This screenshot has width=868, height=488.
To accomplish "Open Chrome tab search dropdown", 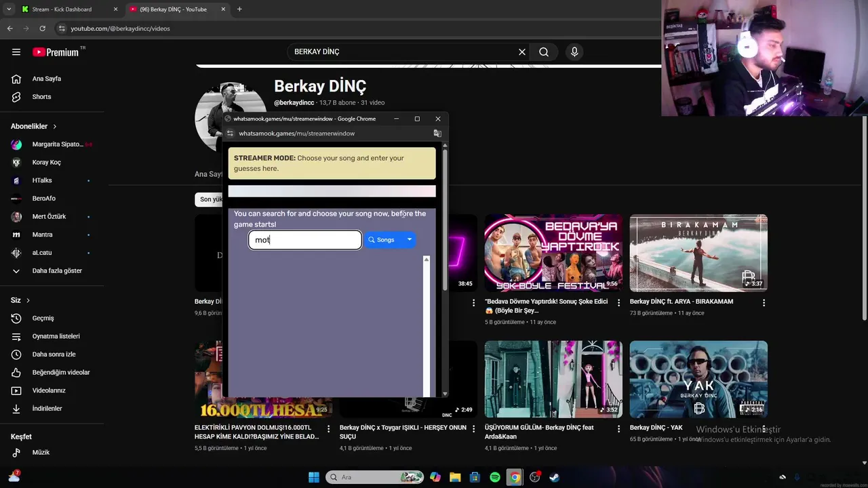I will pos(8,9).
